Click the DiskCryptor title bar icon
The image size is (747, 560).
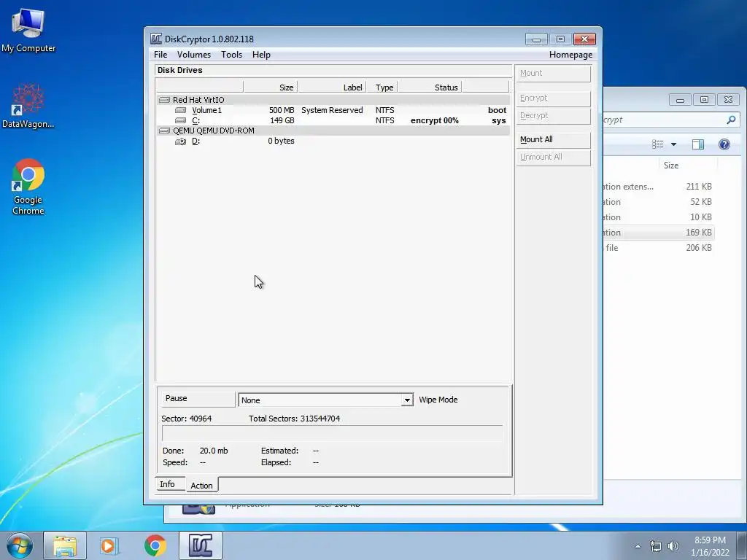[x=156, y=39]
